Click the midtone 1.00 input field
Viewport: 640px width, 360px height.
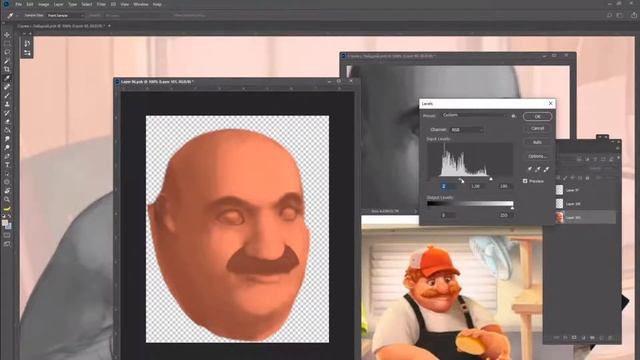(476, 186)
